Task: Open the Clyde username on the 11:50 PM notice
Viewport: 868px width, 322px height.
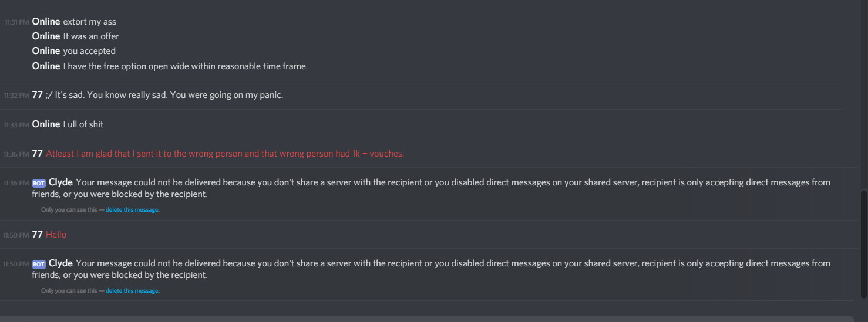Action: 60,263
